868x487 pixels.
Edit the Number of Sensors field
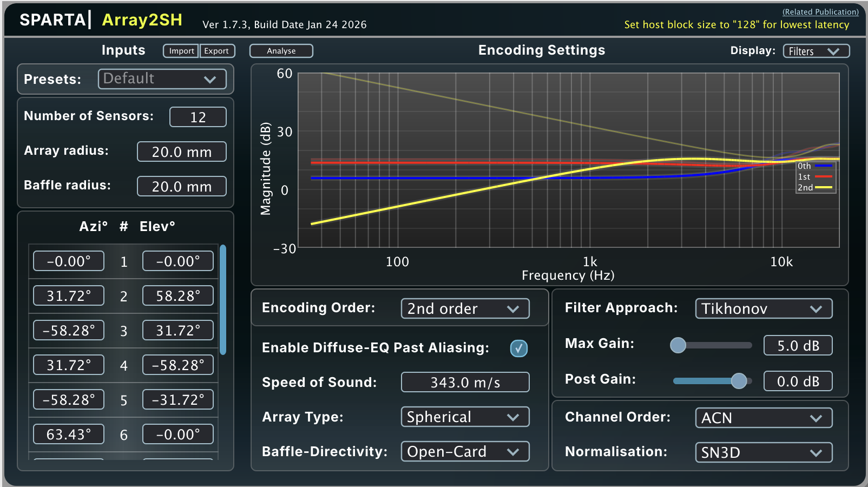pos(198,117)
